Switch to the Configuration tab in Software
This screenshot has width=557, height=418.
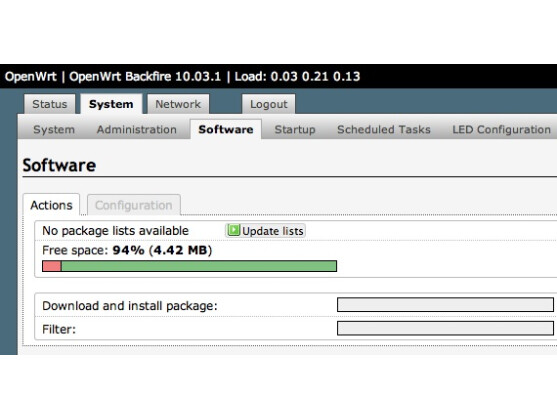pyautogui.click(x=134, y=205)
